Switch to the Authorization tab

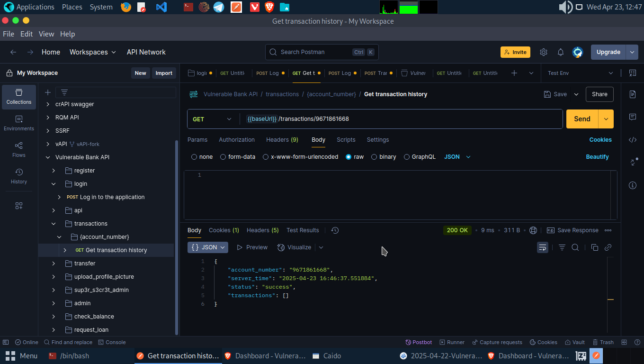[x=237, y=140]
